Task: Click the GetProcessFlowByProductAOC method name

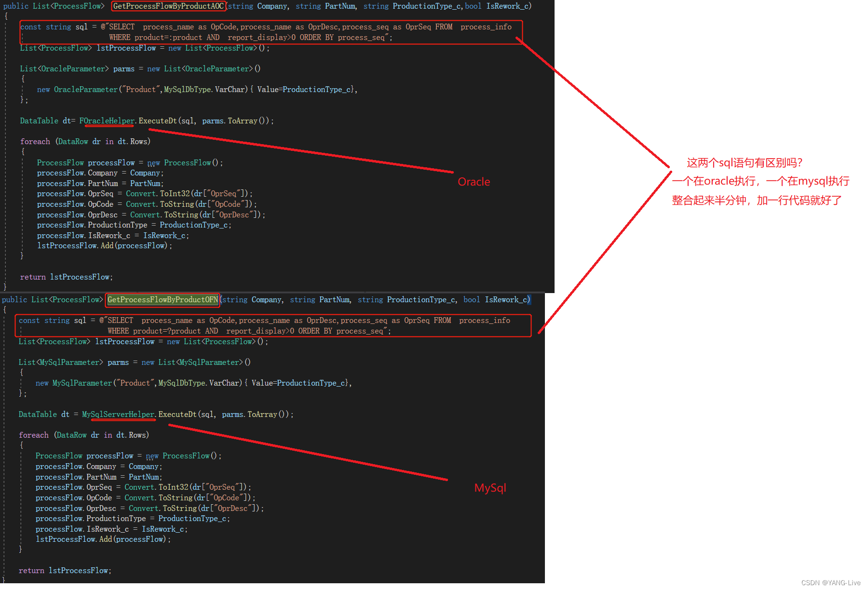Action: [168, 6]
